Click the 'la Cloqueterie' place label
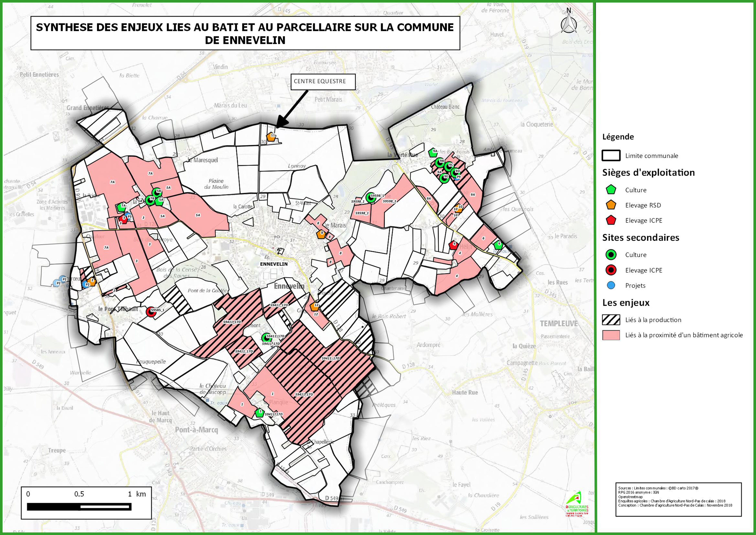756x535 pixels. 537,124
